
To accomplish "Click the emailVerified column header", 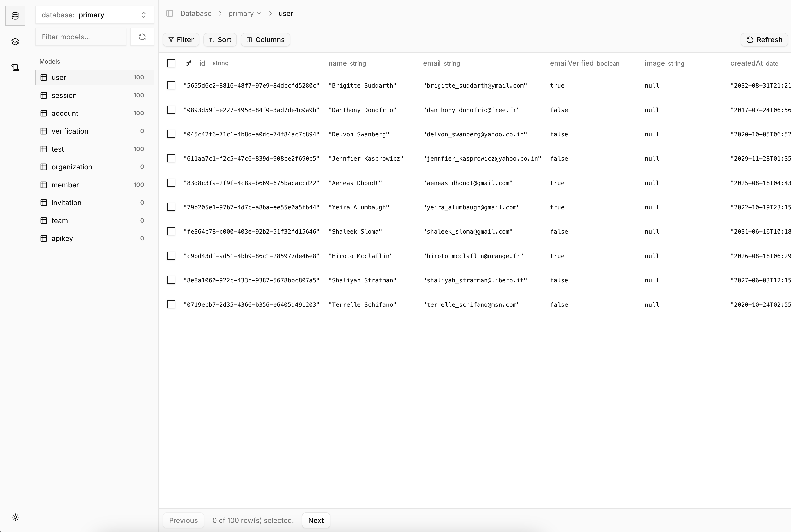I will coord(585,63).
